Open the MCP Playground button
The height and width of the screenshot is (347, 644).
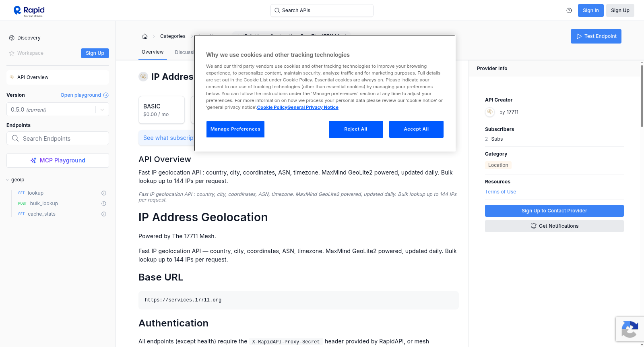coord(58,160)
